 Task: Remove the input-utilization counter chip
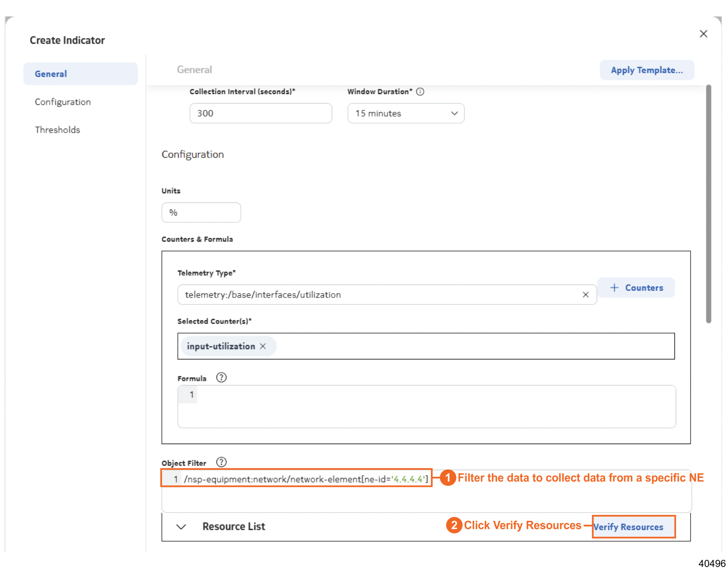[x=263, y=346]
